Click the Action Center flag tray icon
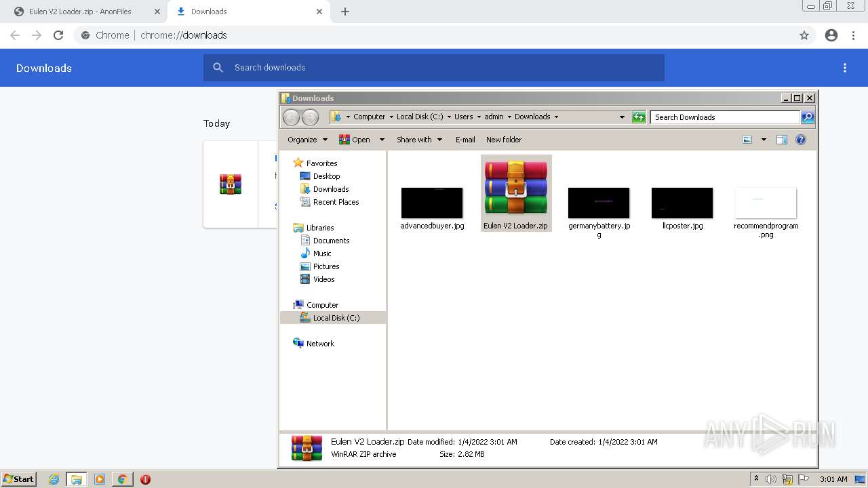 click(x=804, y=479)
